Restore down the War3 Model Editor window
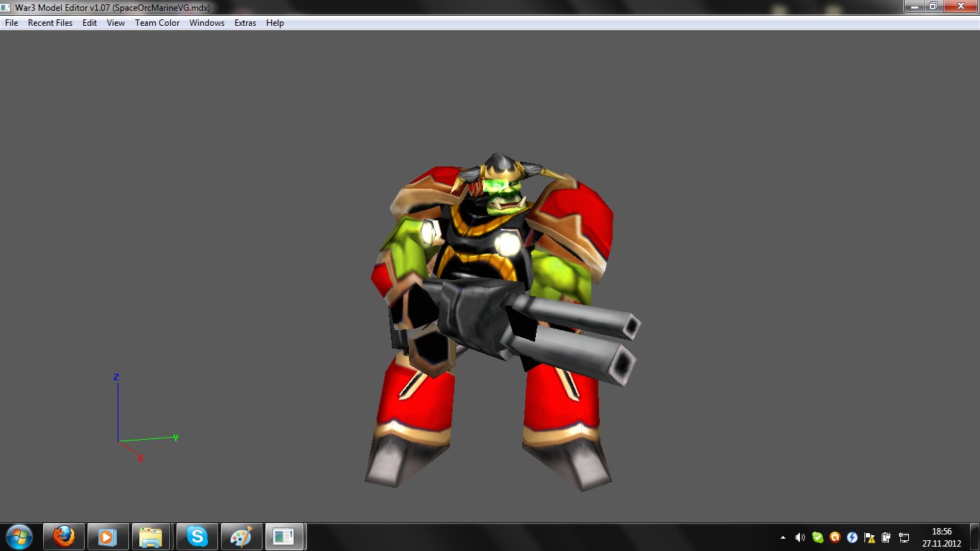 (x=933, y=6)
